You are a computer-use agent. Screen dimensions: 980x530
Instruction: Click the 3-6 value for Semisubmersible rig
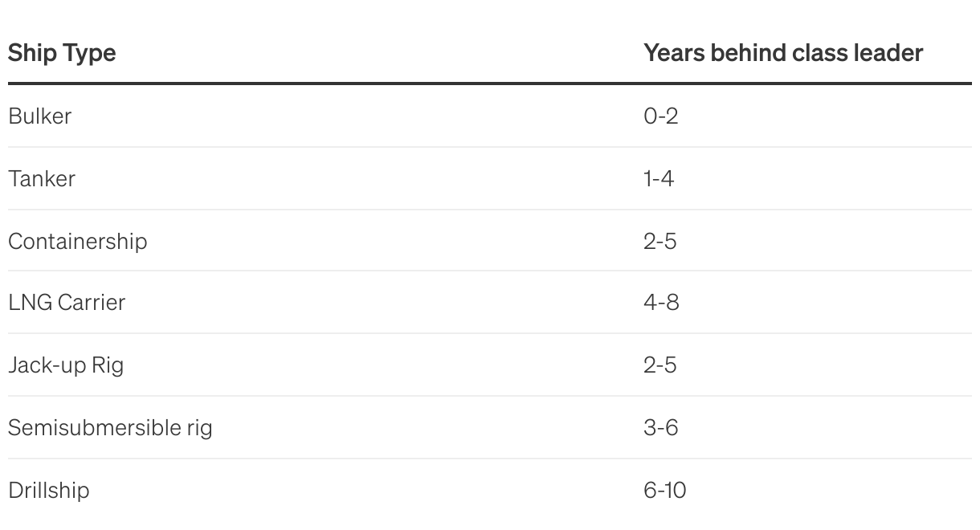tap(661, 427)
